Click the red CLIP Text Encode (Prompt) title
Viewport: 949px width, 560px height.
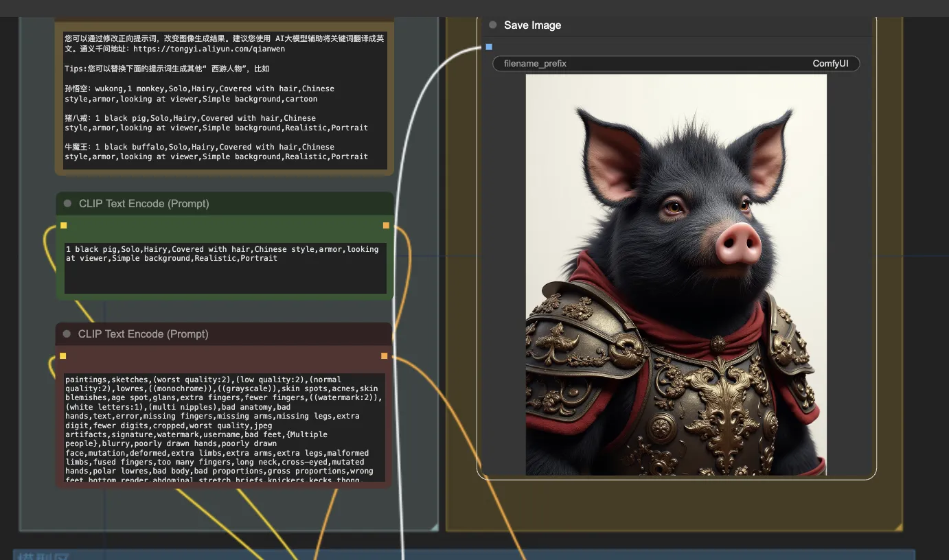click(x=143, y=334)
